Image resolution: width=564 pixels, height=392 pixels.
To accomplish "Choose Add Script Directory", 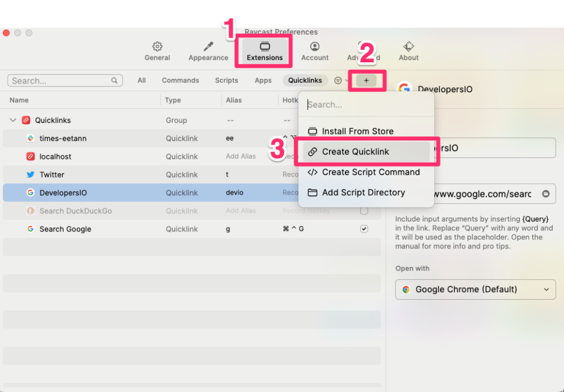I will [x=366, y=193].
